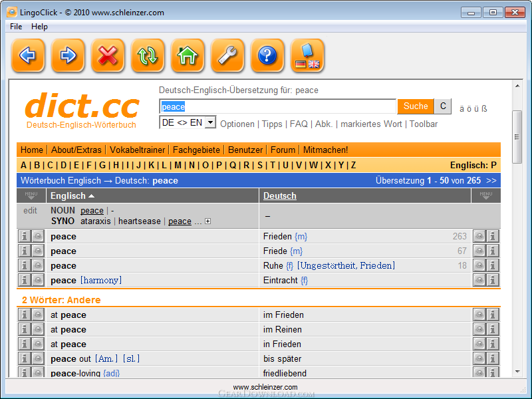This screenshot has height=399, width=532.
Task: Click the 'heartsease' synonym text
Action: coord(140,221)
